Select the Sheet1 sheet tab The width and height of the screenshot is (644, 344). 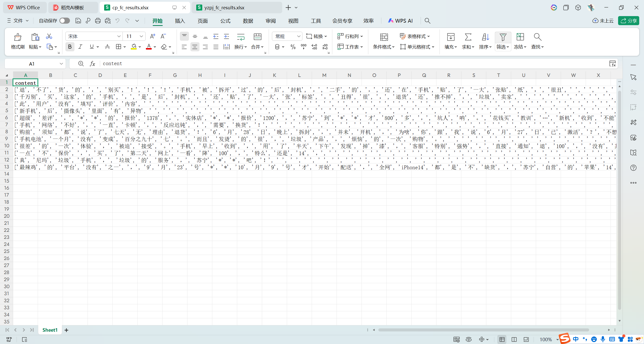click(50, 330)
